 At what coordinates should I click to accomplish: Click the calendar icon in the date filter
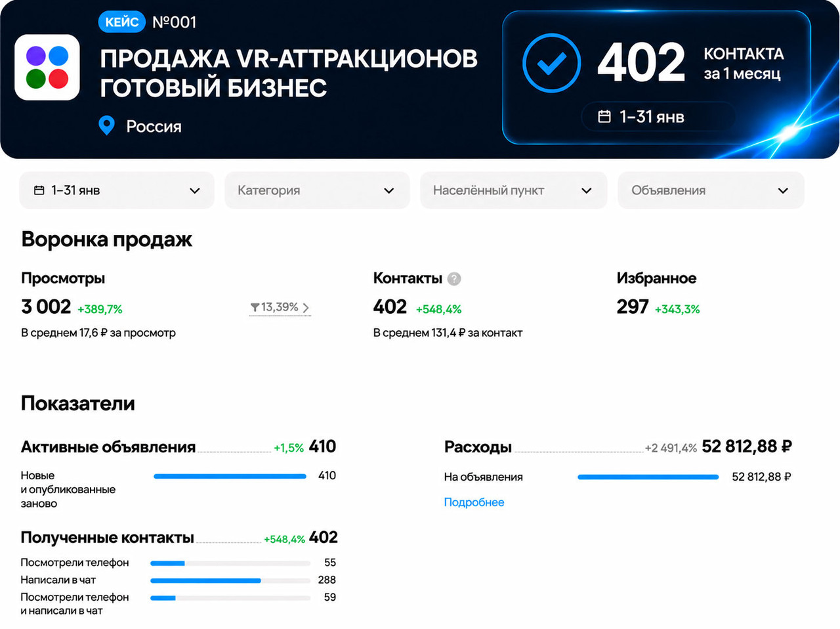(39, 190)
